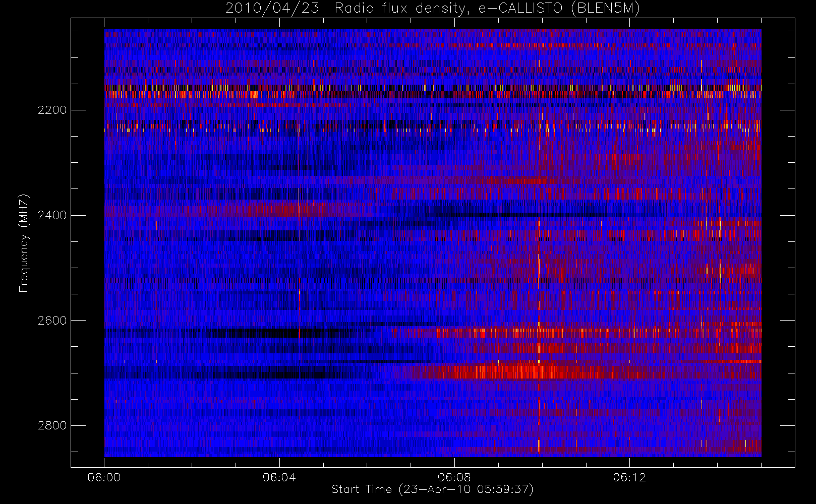816x504 pixels.
Task: Select the '2200' frequency axis label
Action: [52, 110]
